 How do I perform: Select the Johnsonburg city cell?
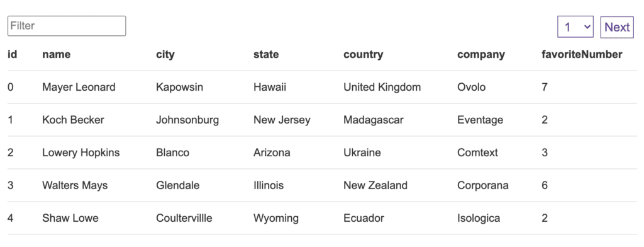[187, 120]
